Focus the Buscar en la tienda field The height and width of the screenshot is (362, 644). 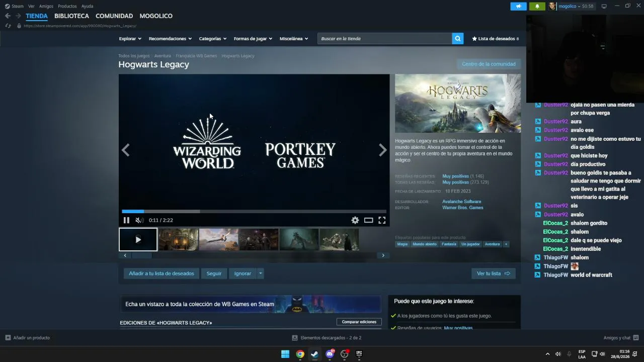(384, 39)
